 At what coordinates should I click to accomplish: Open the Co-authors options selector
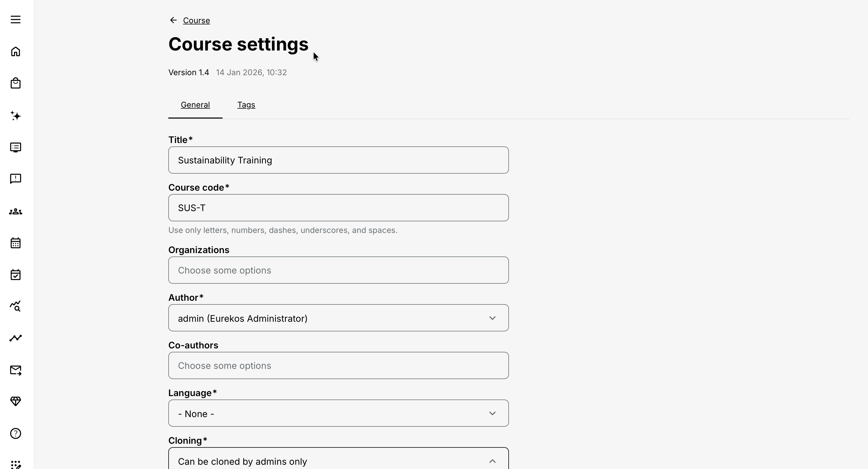(338, 365)
